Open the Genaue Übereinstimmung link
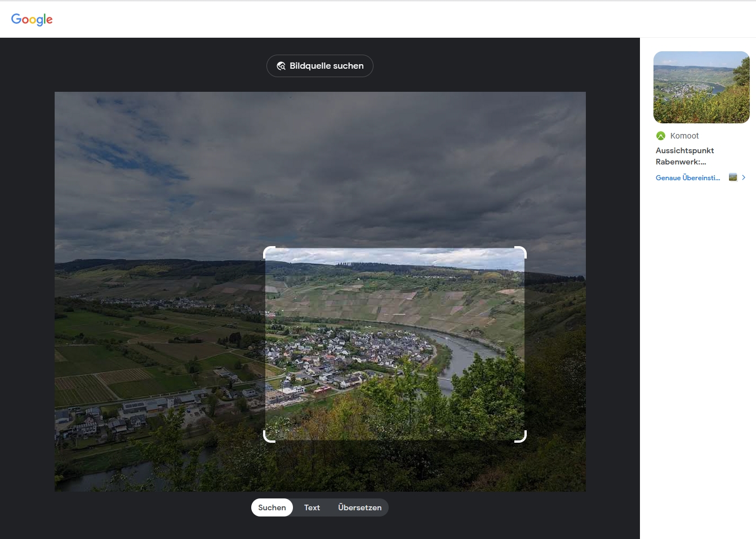 pyautogui.click(x=688, y=177)
